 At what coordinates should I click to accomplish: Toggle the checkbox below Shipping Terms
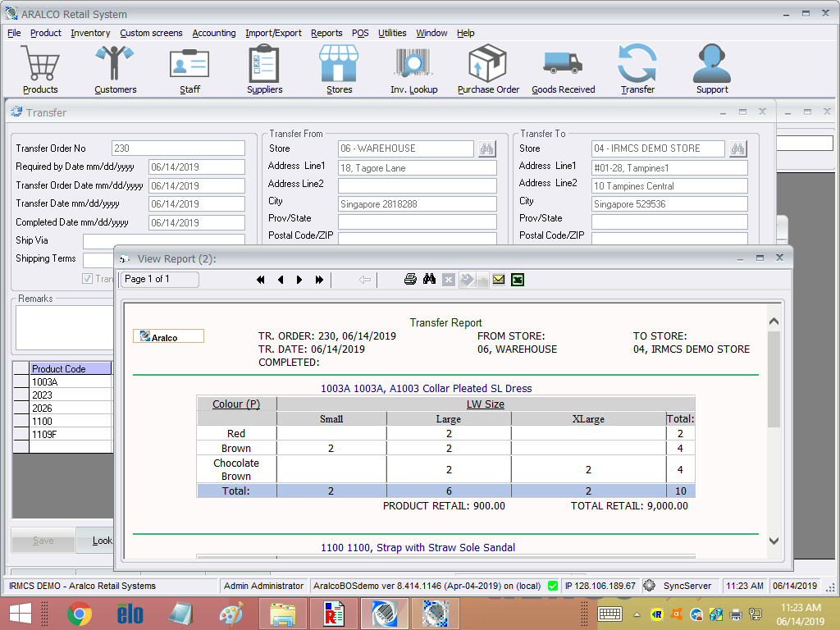(88, 279)
